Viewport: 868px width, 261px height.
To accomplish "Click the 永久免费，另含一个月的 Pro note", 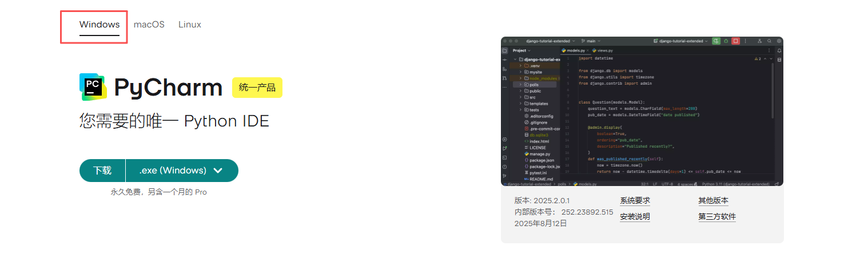I will coord(159,192).
